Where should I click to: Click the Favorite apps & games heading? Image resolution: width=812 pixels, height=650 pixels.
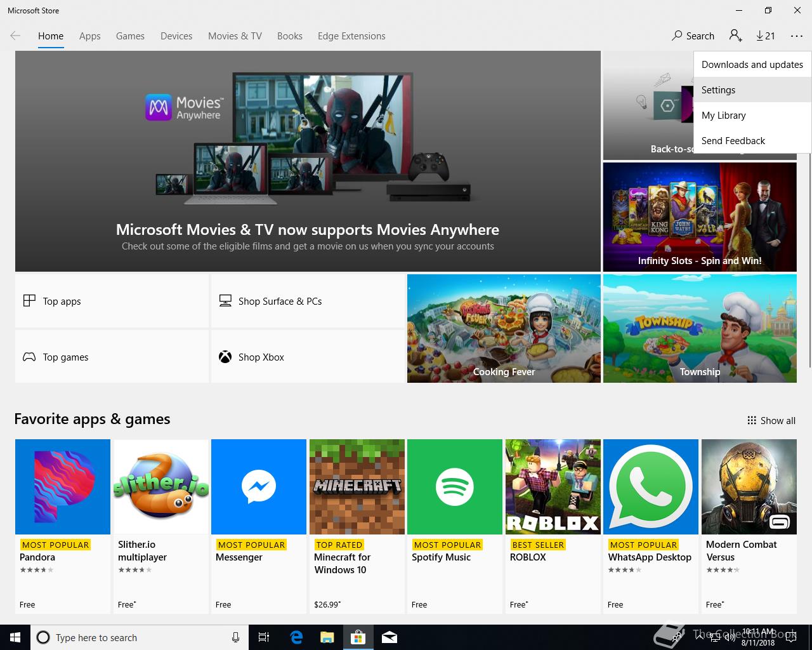92,419
